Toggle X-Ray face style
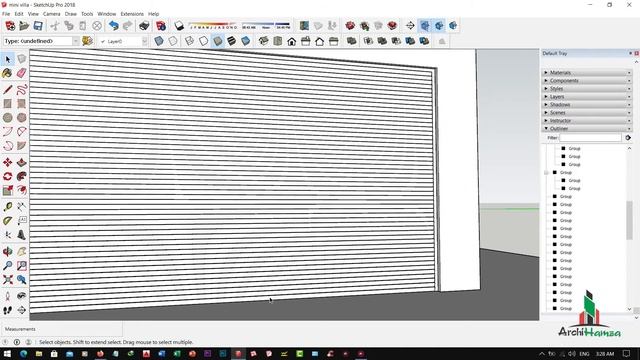 click(x=159, y=41)
